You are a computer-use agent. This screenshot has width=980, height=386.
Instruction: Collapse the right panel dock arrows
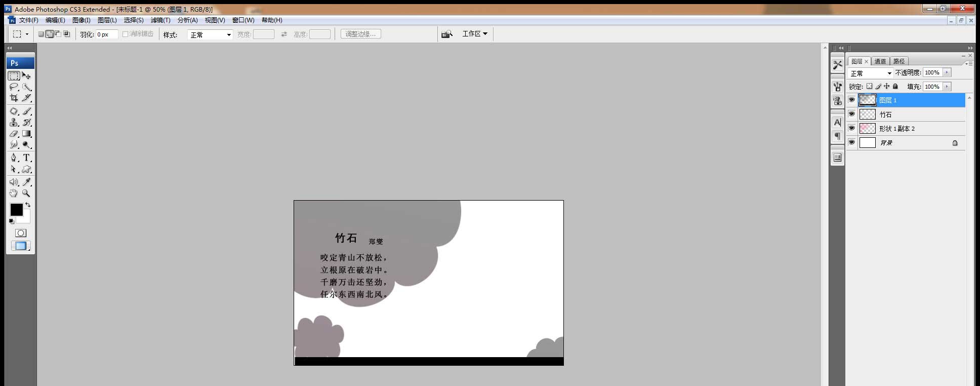pos(970,48)
